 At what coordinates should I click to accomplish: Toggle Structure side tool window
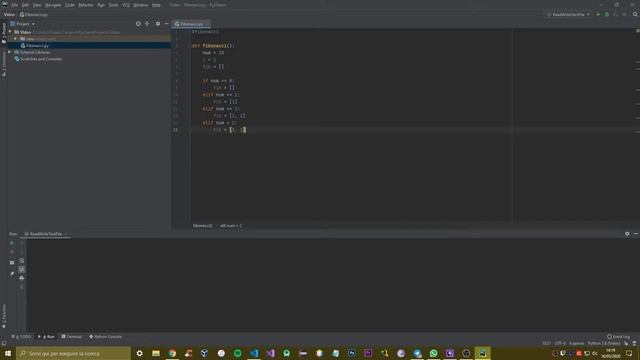(x=4, y=64)
